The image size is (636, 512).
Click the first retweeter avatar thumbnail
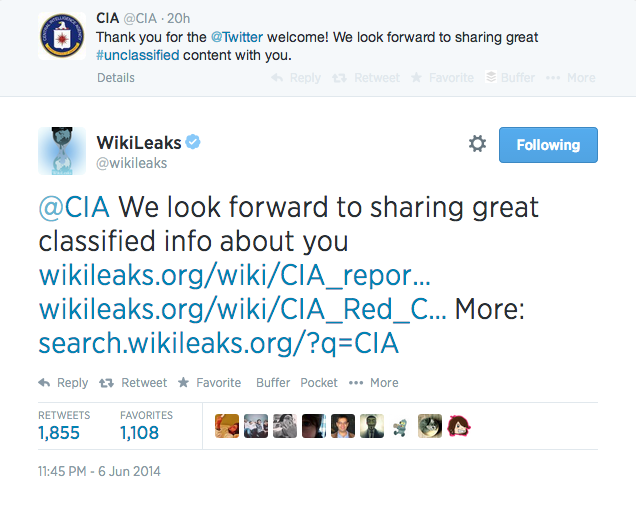point(227,426)
